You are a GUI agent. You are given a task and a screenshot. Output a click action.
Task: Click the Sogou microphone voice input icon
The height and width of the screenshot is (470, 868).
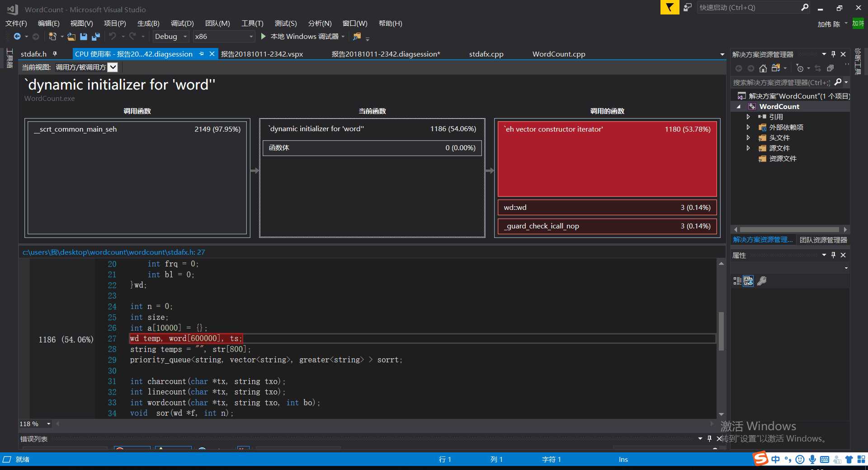[812, 460]
